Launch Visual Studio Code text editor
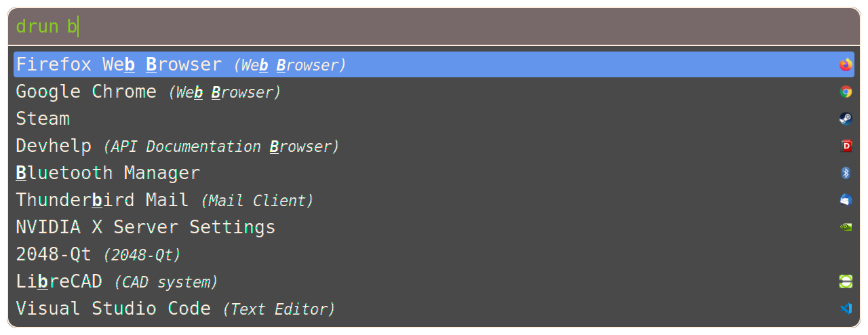The image size is (868, 335). [x=175, y=309]
